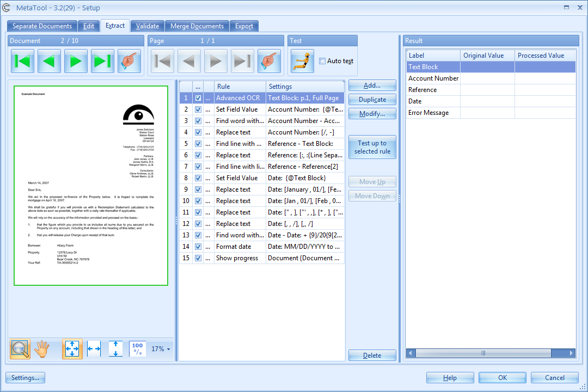Click Test up to selected rule
The width and height of the screenshot is (588, 392).
click(372, 147)
